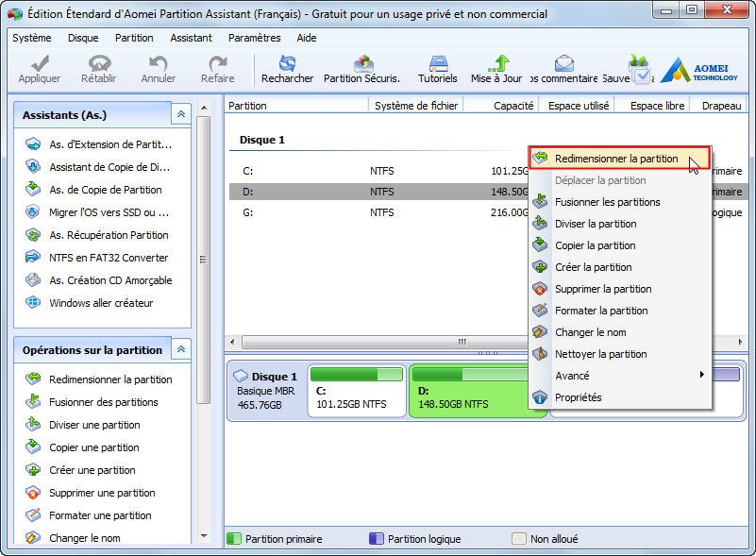Choose Propriétés in context menu
The height and width of the screenshot is (556, 756).
click(x=620, y=397)
